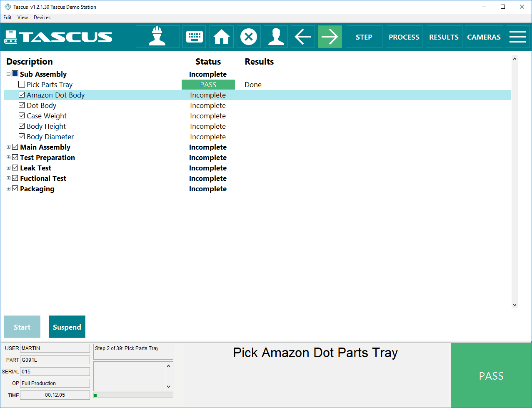Click the Results column header
The width and height of the screenshot is (532, 408).
[259, 62]
